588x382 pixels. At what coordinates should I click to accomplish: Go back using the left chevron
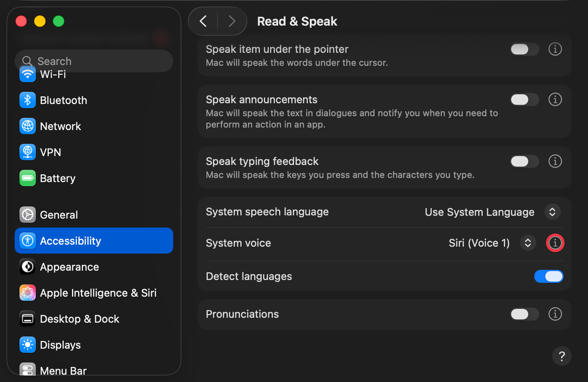203,21
